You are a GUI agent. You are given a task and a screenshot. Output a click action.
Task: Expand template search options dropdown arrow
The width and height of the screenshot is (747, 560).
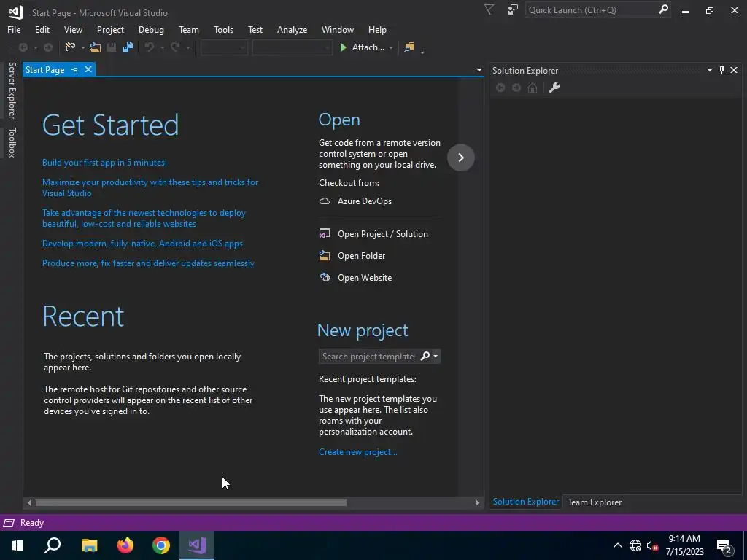pyautogui.click(x=436, y=356)
